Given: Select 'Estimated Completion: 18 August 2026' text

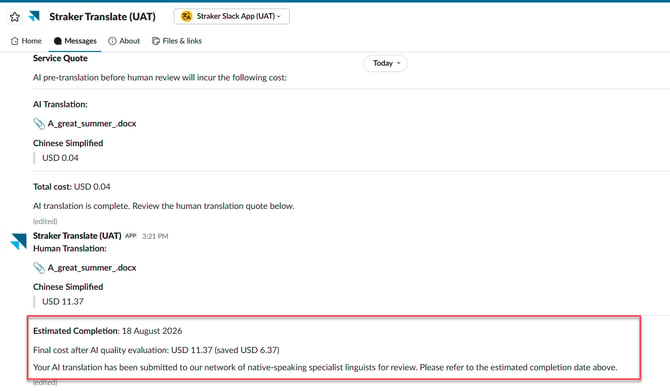Looking at the screenshot, I should coord(108,331).
